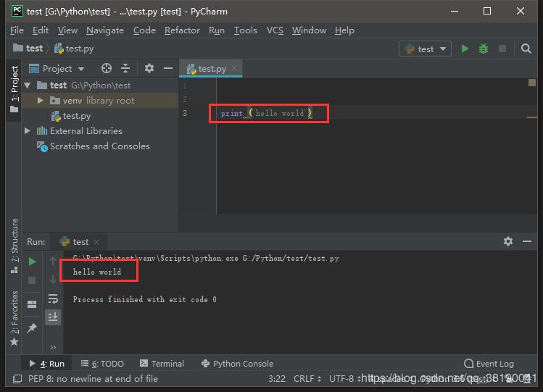543x392 pixels.
Task: Toggle soft-wrap in the Run console
Action: [53, 299]
